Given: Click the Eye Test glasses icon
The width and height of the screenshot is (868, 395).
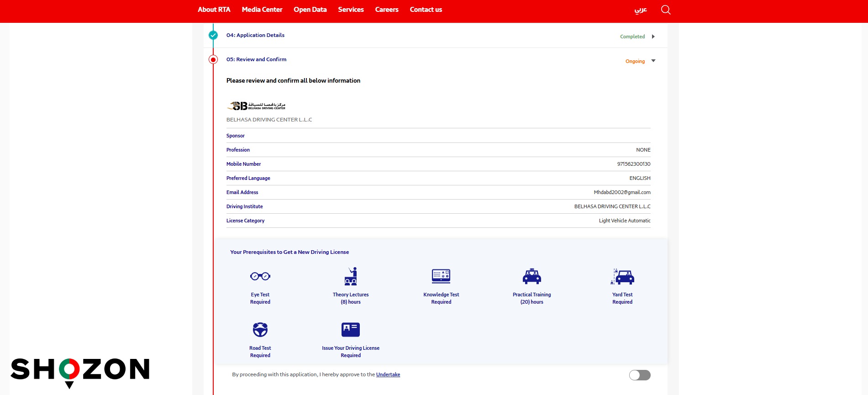Looking at the screenshot, I should pyautogui.click(x=260, y=276).
